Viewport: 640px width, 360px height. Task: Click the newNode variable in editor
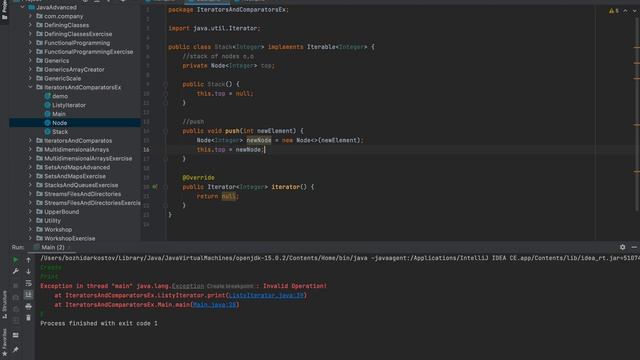(258, 140)
